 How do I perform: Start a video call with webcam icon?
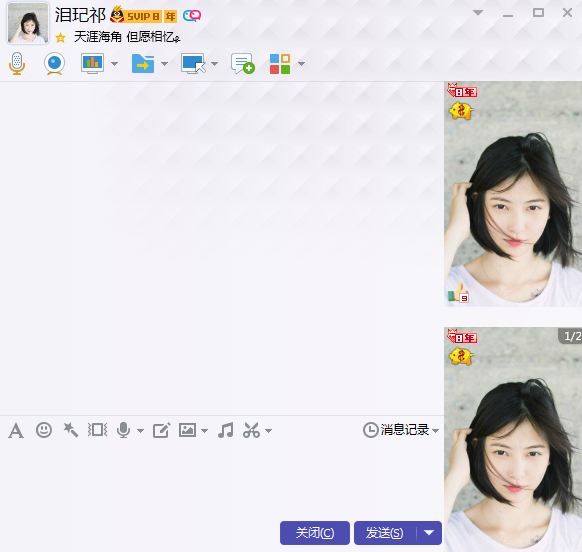(54, 63)
